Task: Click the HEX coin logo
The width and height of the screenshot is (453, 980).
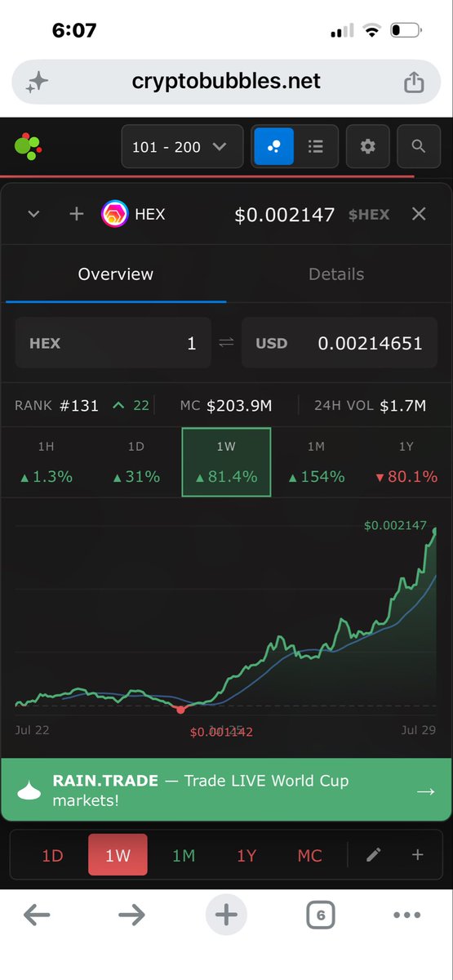Action: click(x=114, y=214)
